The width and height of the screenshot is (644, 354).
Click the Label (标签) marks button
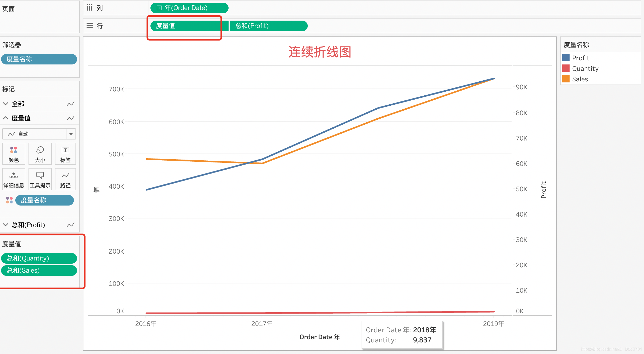(65, 154)
